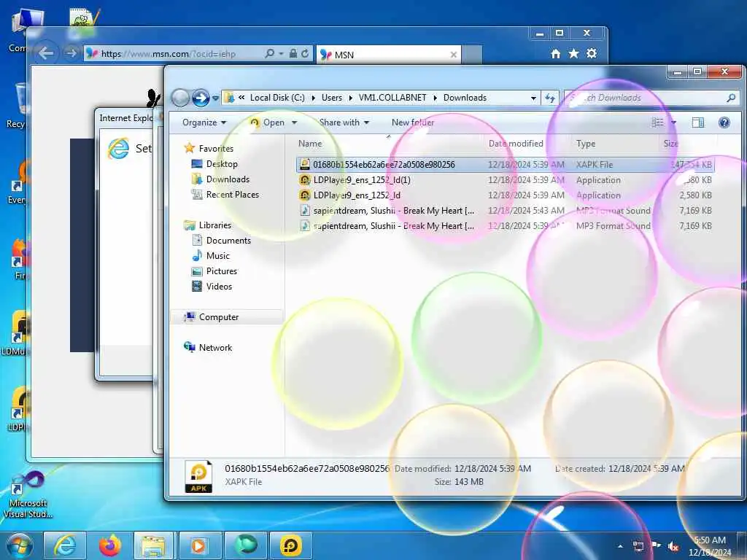Change the view with the view icon

coord(657,122)
